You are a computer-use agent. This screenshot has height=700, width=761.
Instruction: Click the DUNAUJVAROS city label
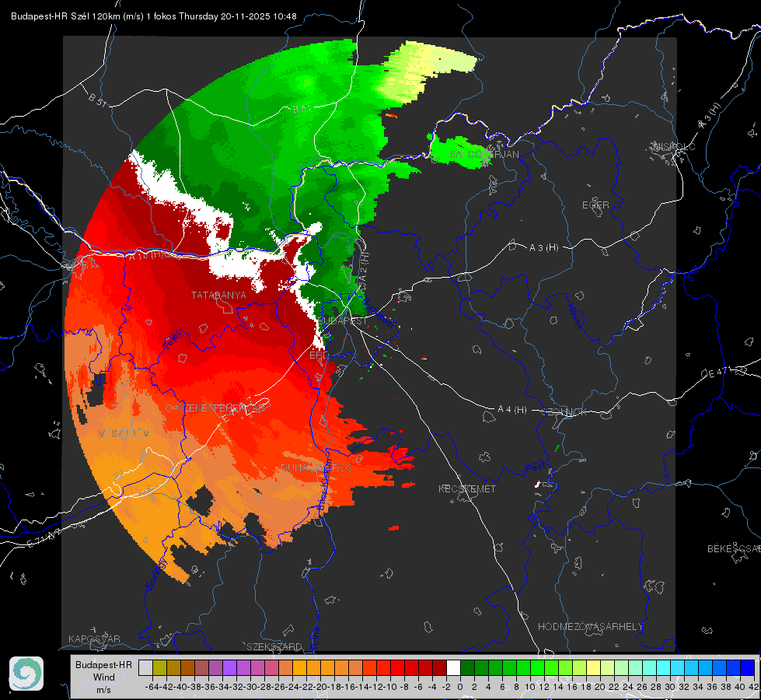pyautogui.click(x=316, y=467)
